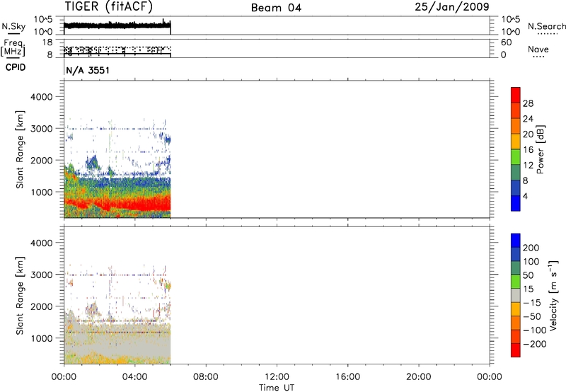This screenshot has height=392, width=566.
Task: Click the TIGER (fitACF) title text
Action: (x=109, y=7)
